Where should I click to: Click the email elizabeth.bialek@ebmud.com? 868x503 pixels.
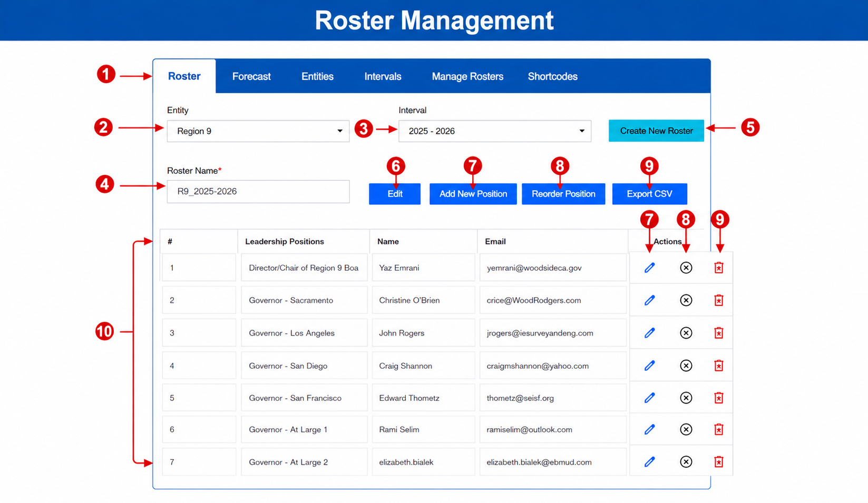click(x=539, y=462)
